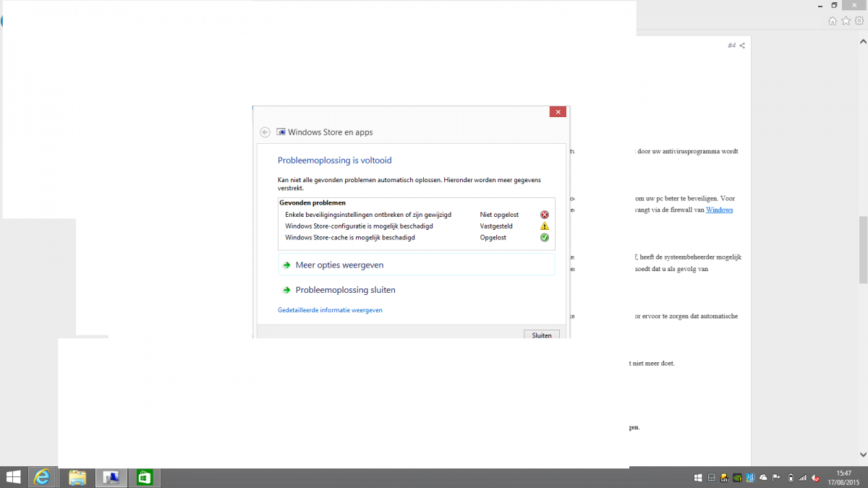The height and width of the screenshot is (488, 868).
Task: Click the 'Vastgesteld' status text
Action: click(x=496, y=226)
